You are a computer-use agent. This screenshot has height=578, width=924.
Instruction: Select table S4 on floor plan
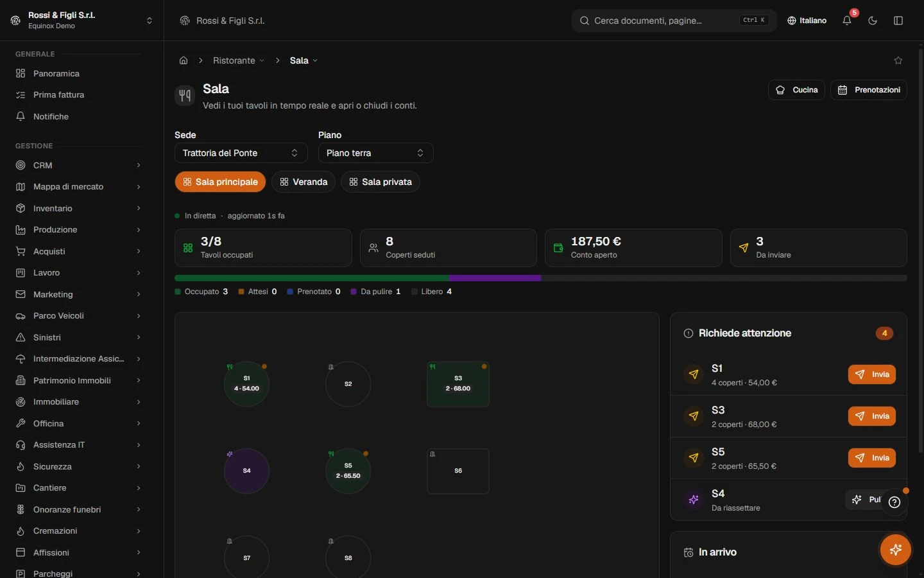pyautogui.click(x=246, y=471)
